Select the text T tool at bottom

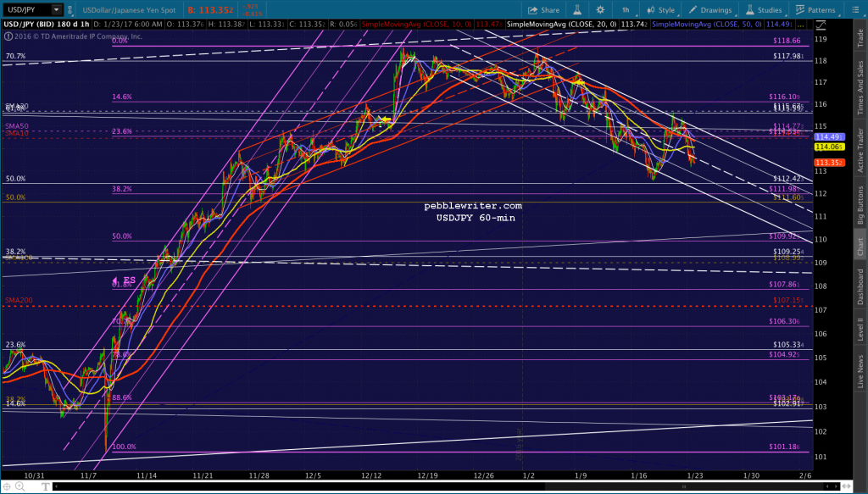point(46,486)
